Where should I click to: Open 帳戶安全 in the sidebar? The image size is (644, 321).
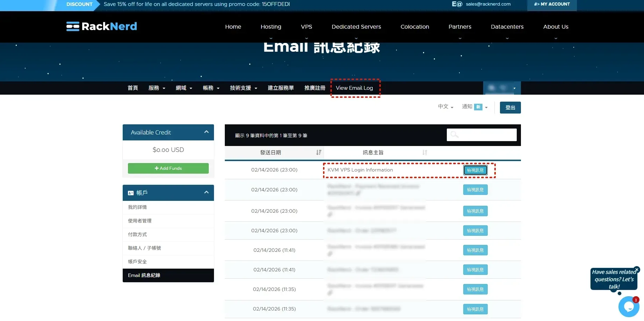tap(137, 262)
